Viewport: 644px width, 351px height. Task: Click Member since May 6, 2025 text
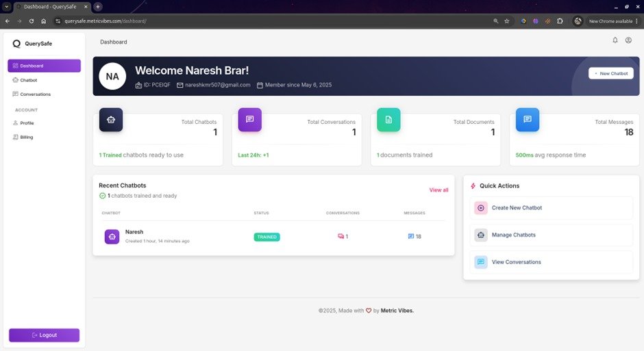pyautogui.click(x=298, y=85)
